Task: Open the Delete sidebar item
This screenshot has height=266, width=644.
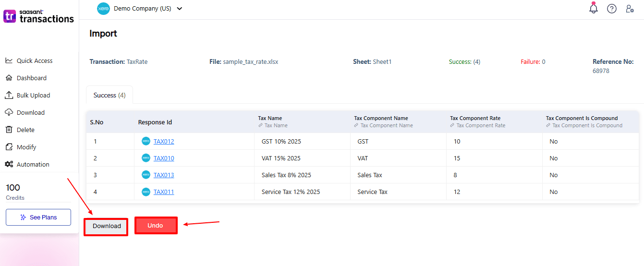Action: pyautogui.click(x=25, y=130)
